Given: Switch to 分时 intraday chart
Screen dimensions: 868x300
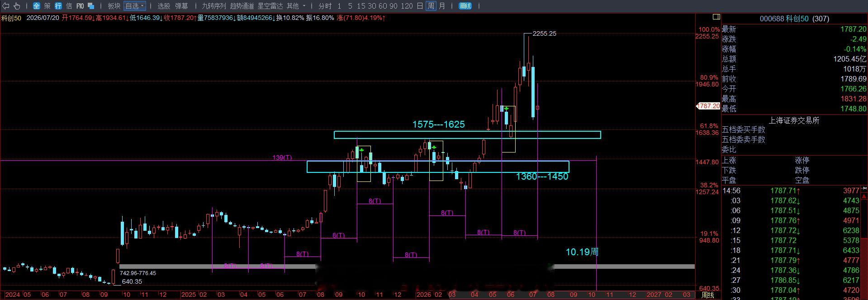Looking at the screenshot, I should (325, 6).
